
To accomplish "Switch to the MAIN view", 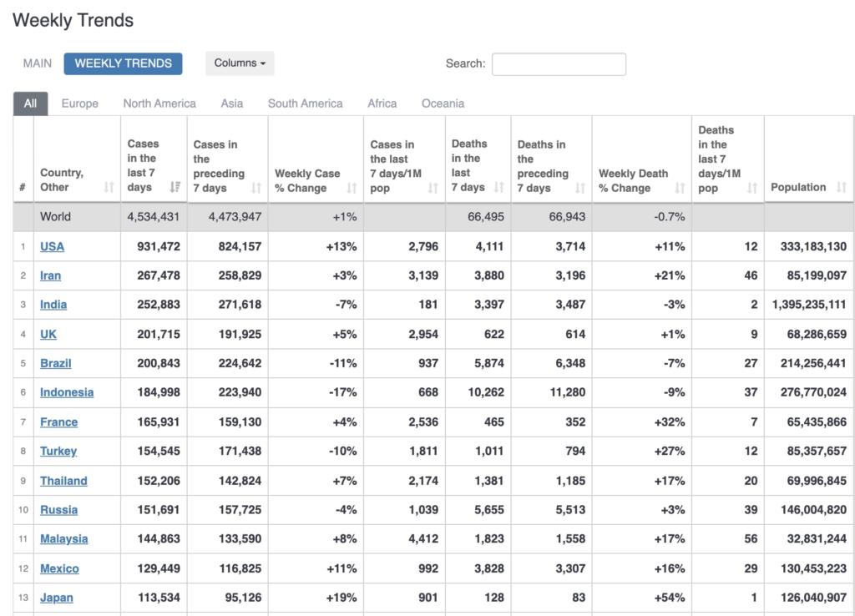I will coord(38,63).
